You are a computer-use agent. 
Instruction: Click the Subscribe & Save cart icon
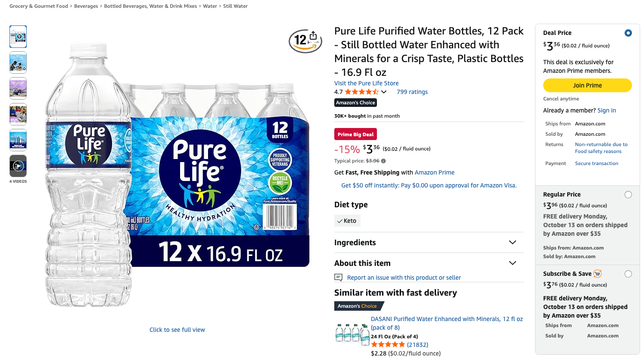pos(597,274)
